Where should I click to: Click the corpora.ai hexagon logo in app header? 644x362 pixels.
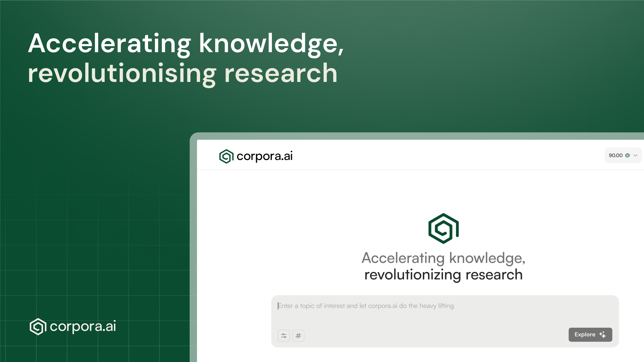226,156
